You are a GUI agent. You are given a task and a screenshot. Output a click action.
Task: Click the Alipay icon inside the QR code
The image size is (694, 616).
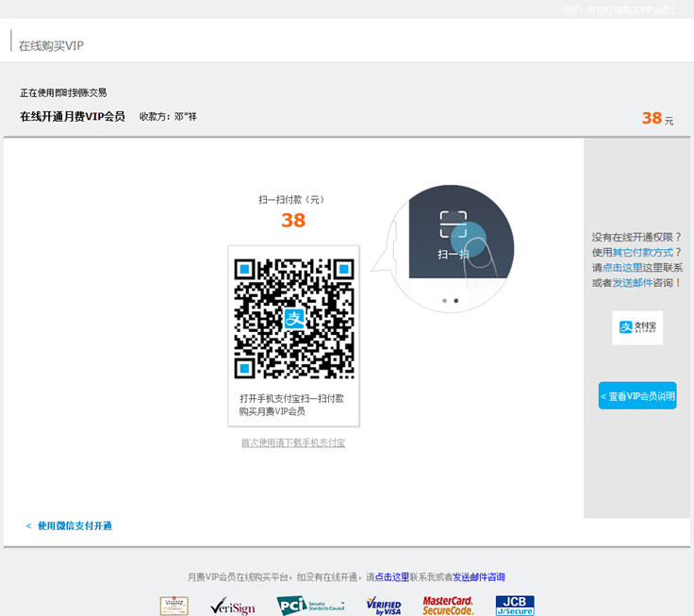pos(294,318)
